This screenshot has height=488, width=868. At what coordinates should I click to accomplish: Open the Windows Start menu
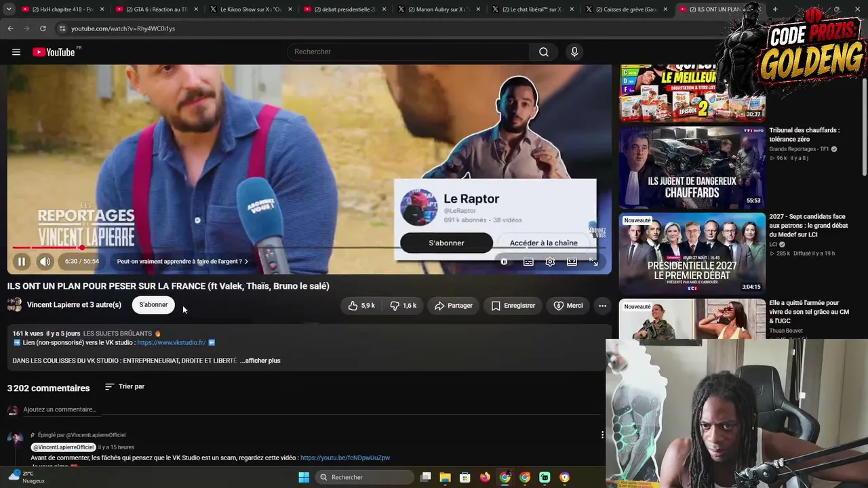pos(304,477)
